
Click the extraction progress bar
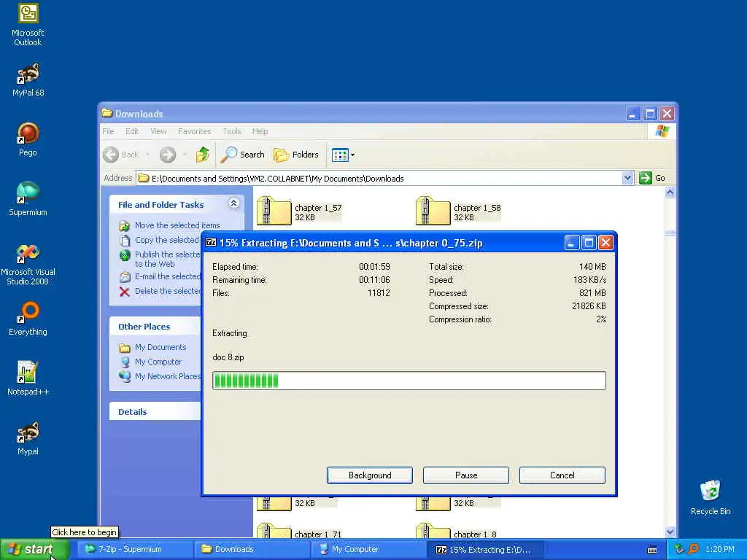[x=409, y=381]
